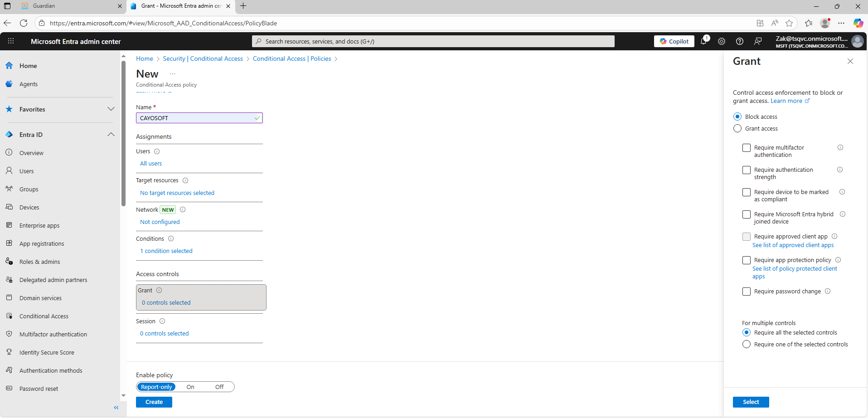Image resolution: width=868 pixels, height=418 pixels.
Task: Open the feedback icon in header
Action: coord(758,41)
